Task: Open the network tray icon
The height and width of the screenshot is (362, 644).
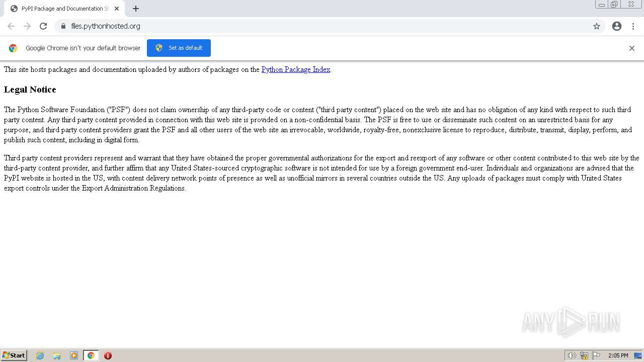Action: pyautogui.click(x=584, y=355)
